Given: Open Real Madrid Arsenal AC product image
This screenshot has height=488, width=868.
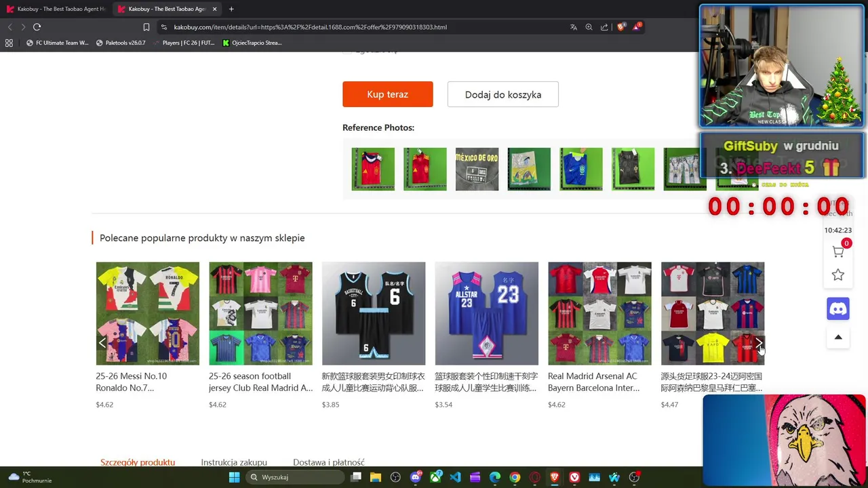Looking at the screenshot, I should [599, 313].
